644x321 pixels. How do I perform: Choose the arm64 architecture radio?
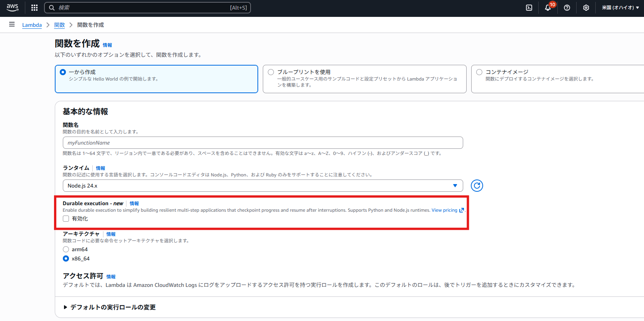[66, 249]
